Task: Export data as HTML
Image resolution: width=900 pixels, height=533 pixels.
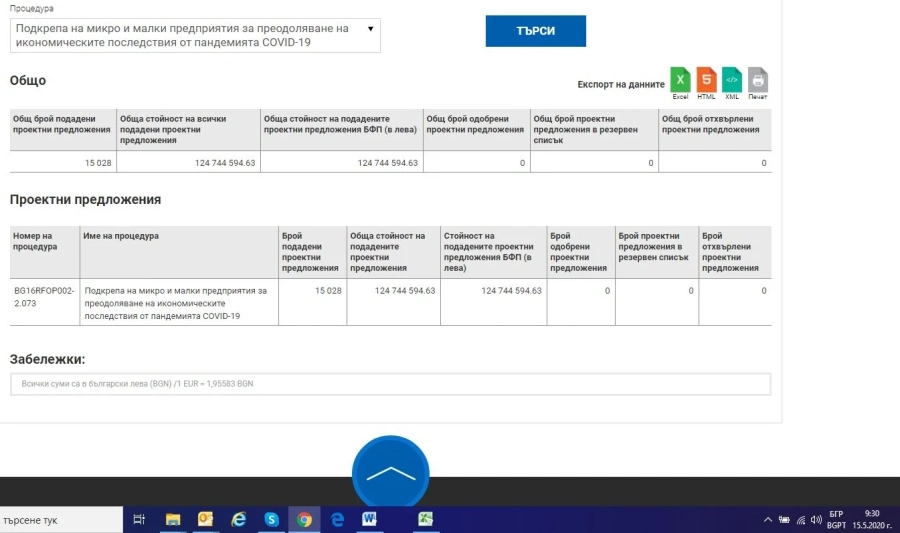Action: coord(706,83)
